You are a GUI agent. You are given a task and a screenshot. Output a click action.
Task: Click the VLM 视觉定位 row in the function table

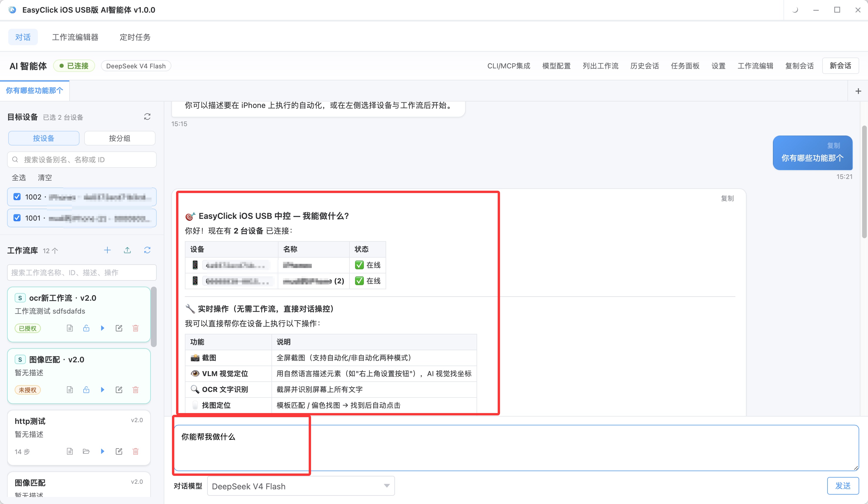[x=331, y=373]
